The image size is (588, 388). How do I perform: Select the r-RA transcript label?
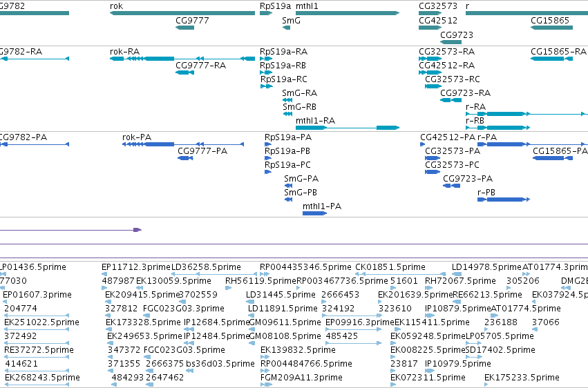475,107
